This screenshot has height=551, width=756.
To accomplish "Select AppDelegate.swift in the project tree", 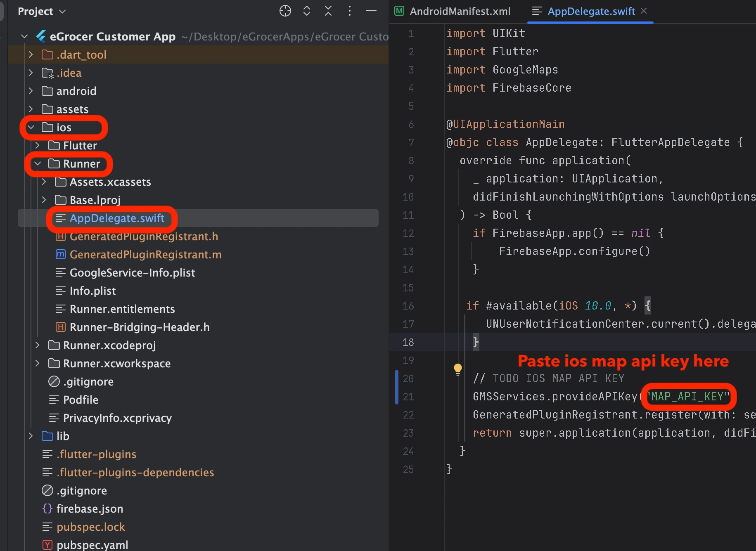I will pos(117,218).
